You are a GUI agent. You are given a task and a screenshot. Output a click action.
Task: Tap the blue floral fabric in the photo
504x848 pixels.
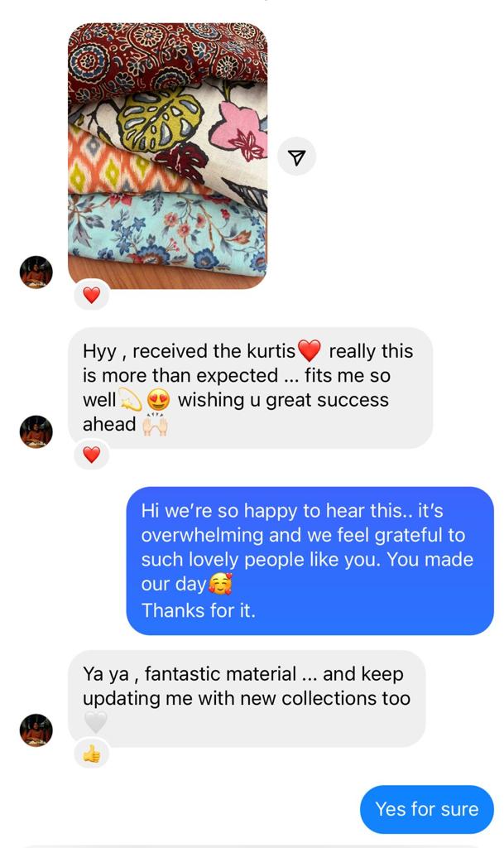167,233
